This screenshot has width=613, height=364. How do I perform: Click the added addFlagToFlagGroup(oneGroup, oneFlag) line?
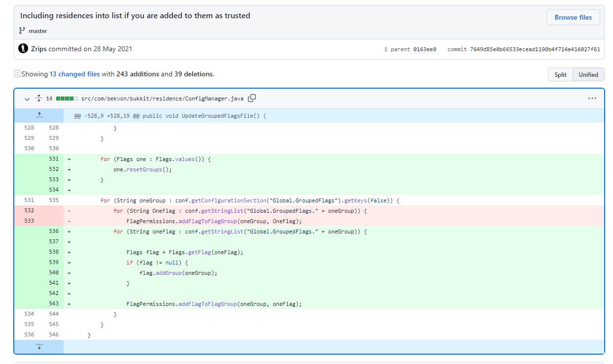click(x=214, y=304)
